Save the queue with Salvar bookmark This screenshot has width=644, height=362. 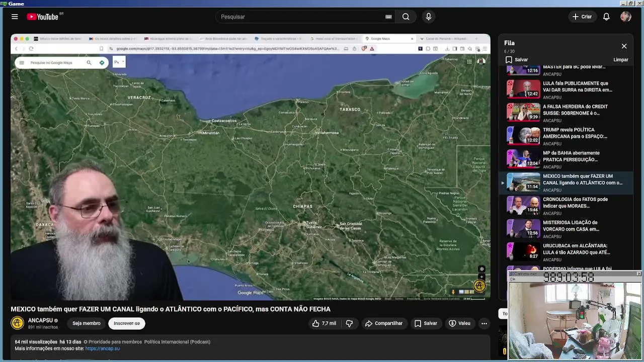pyautogui.click(x=517, y=60)
